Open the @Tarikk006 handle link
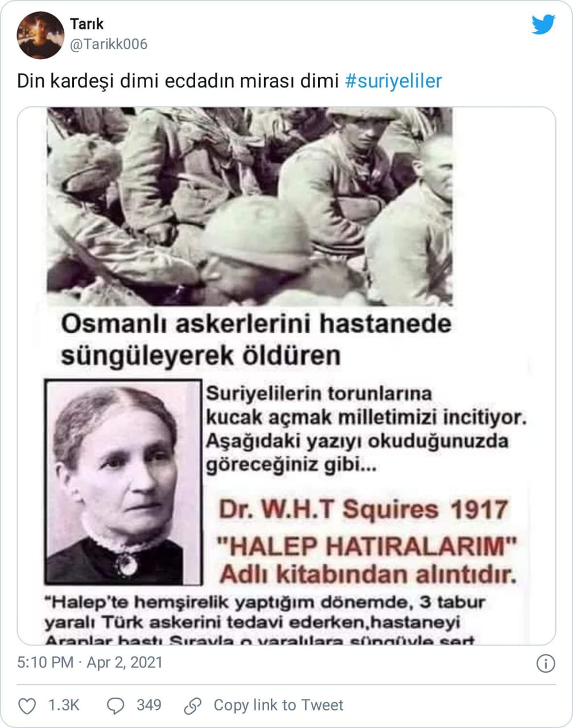 (108, 44)
